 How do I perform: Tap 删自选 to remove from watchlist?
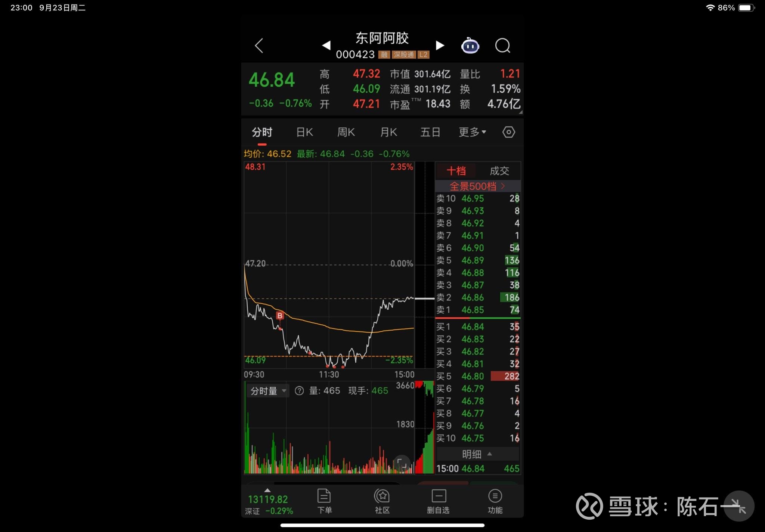(438, 501)
